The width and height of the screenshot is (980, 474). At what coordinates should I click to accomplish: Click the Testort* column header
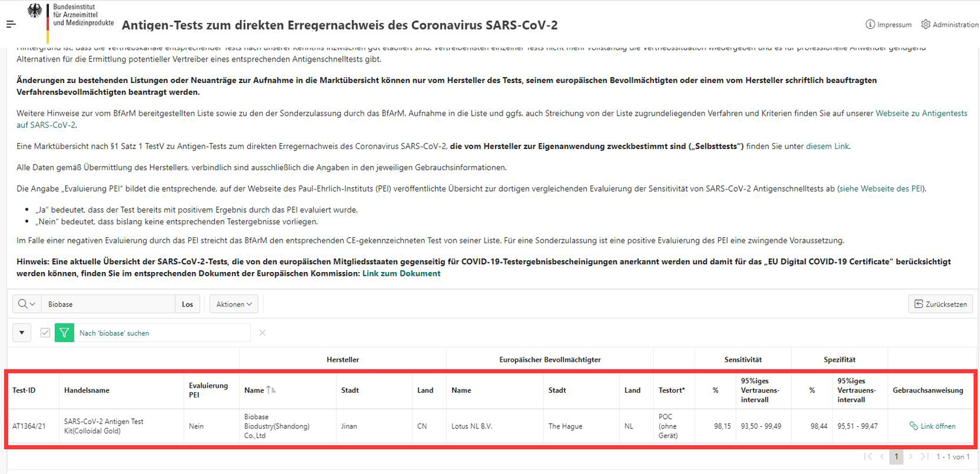click(674, 390)
